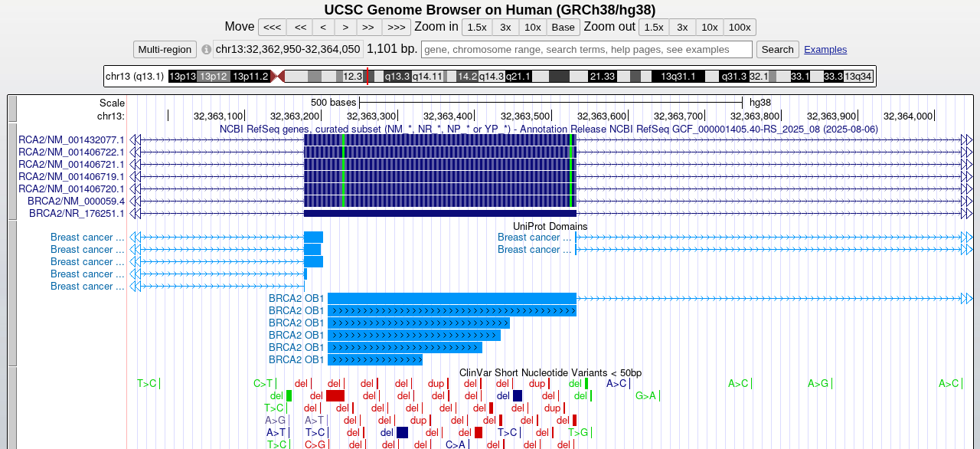
Task: Click the Search button
Action: (777, 50)
